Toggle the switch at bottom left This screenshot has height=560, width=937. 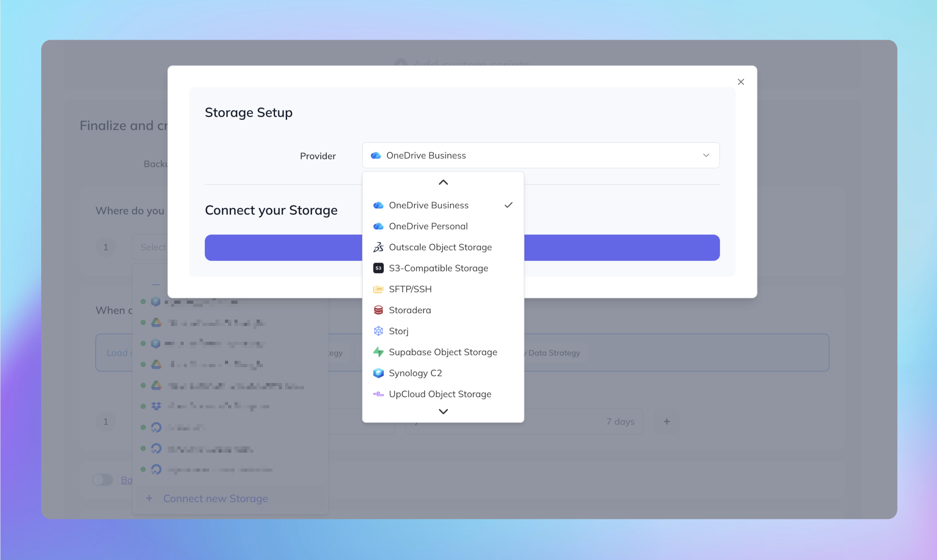pyautogui.click(x=103, y=480)
